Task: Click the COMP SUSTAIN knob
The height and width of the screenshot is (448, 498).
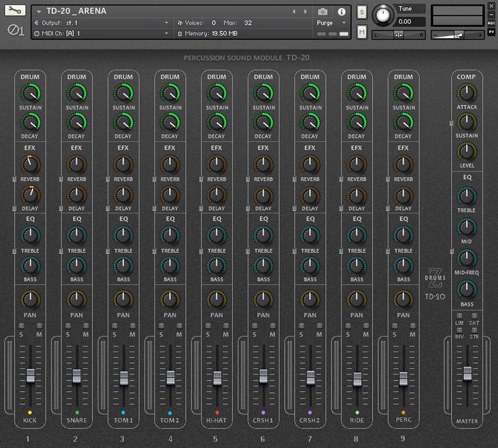Action: pyautogui.click(x=467, y=122)
